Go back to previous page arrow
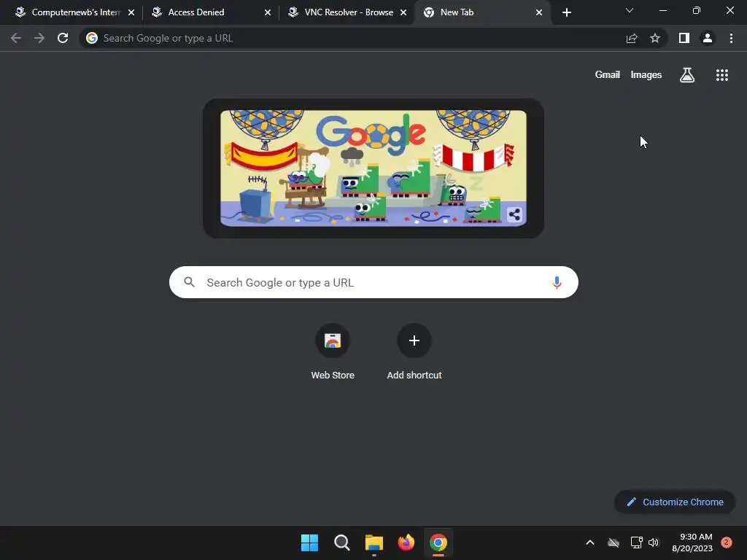 click(16, 38)
